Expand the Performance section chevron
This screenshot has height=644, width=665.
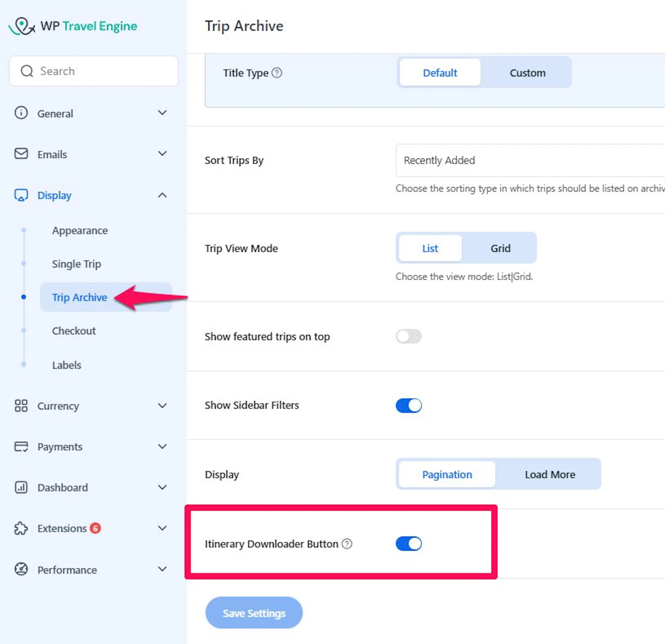click(x=162, y=569)
